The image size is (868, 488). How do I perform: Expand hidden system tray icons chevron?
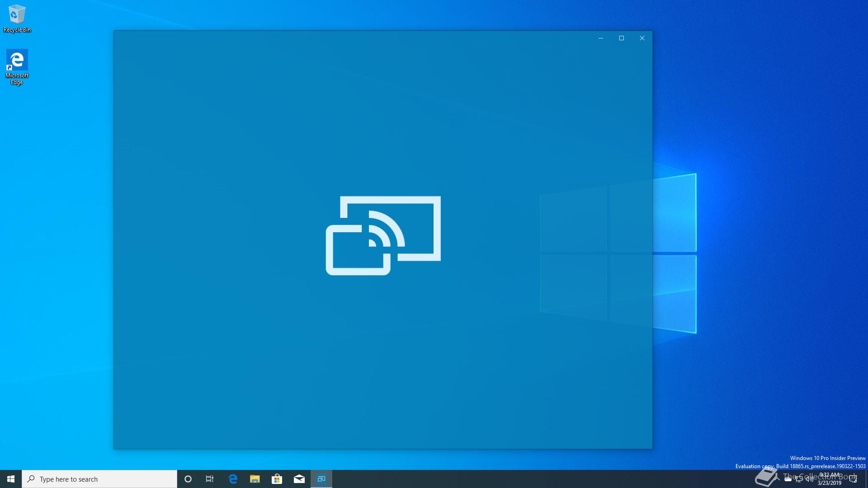778,479
